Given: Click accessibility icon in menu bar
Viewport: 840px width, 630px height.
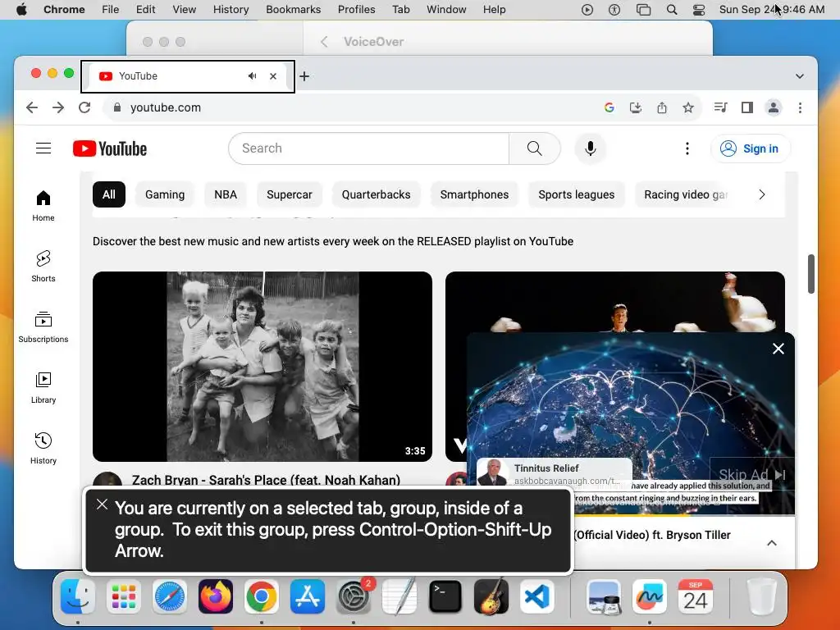Looking at the screenshot, I should pyautogui.click(x=614, y=10).
